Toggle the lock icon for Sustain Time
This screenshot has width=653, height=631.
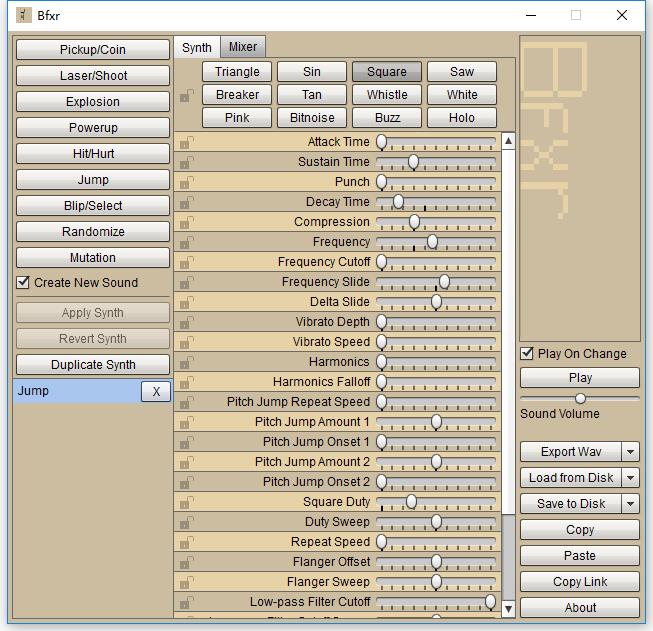(187, 162)
